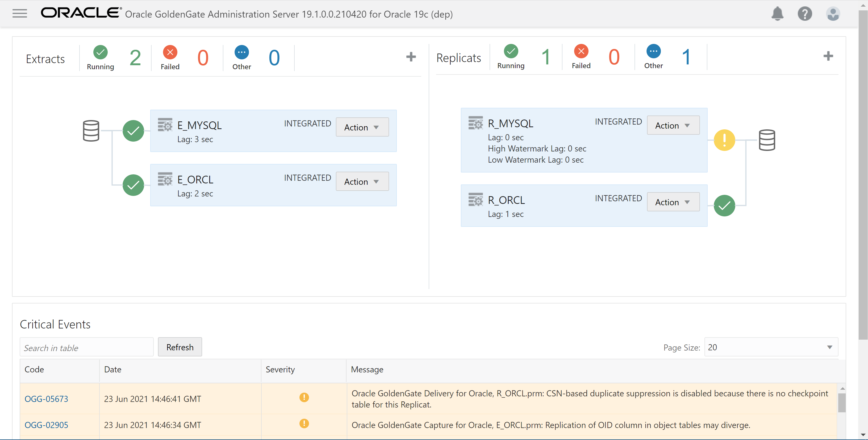868x440 pixels.
Task: Open the R_MYSQL replicat name
Action: coord(511,124)
